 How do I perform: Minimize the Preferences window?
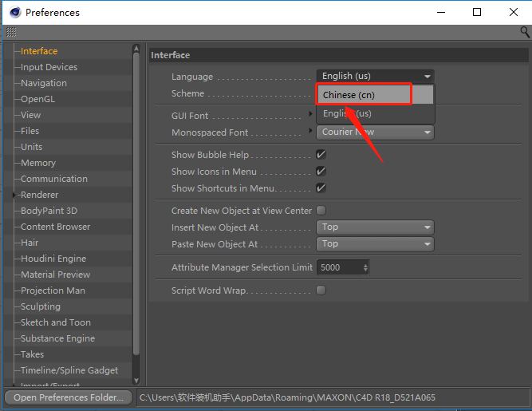[x=441, y=12]
